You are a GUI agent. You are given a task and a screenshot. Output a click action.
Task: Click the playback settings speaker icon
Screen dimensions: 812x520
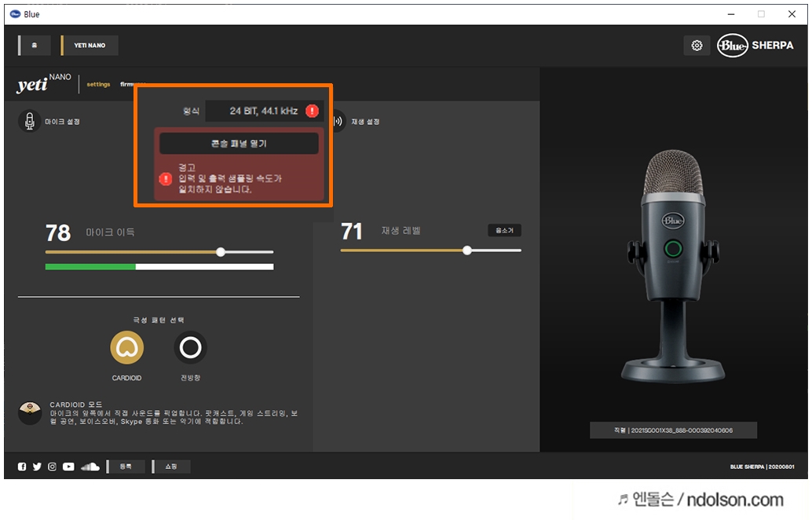(338, 122)
